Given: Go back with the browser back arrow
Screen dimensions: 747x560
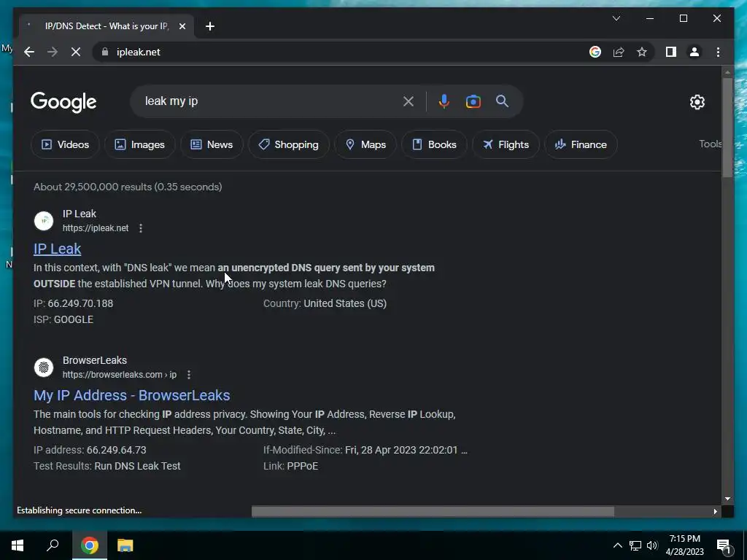Looking at the screenshot, I should tap(29, 52).
